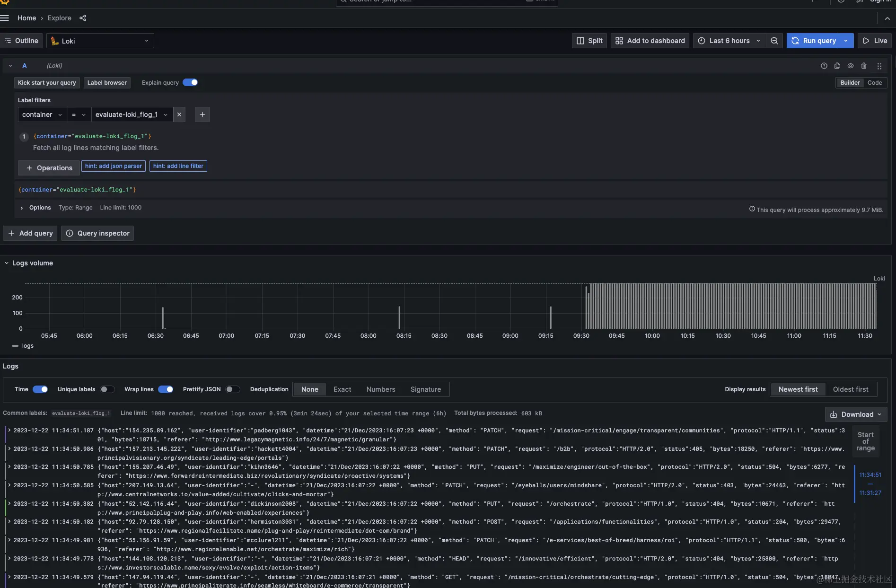Screen dimensions: 896x588
Task: Enable the Unique labels switch
Action: click(107, 389)
